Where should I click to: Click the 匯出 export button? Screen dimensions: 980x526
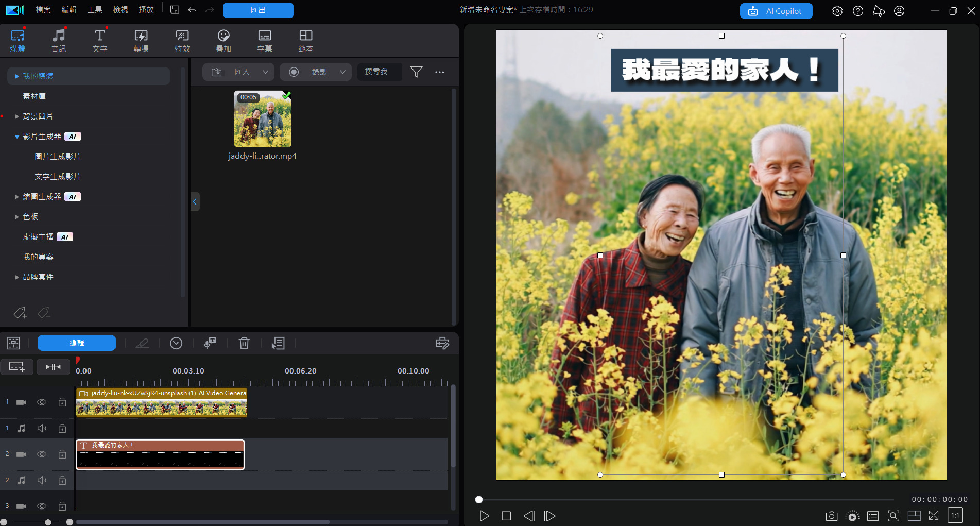coord(257,10)
